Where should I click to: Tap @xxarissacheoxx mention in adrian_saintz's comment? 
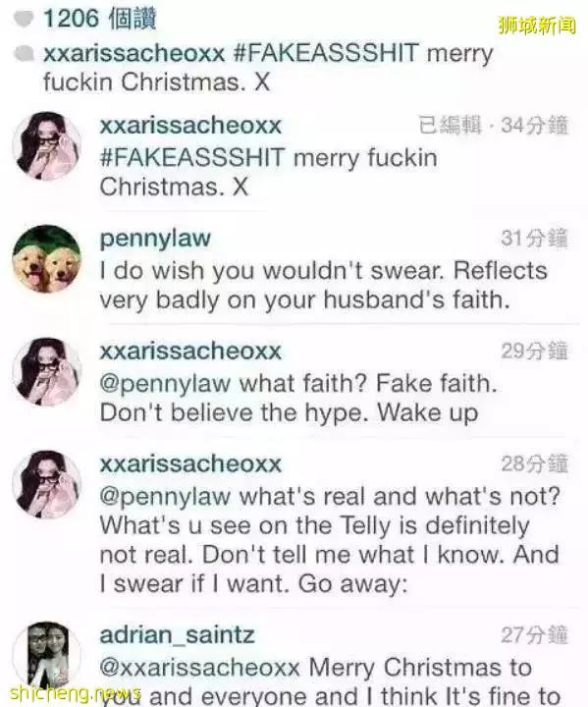click(199, 668)
